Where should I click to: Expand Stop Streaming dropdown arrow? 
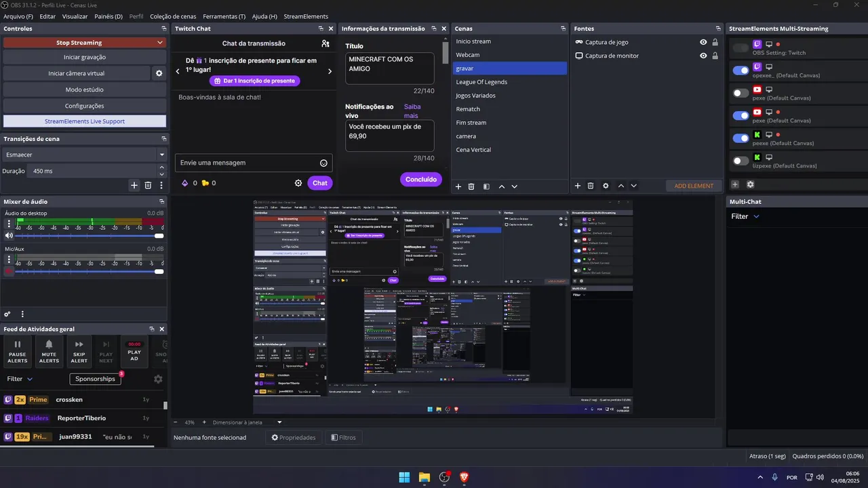click(x=160, y=43)
